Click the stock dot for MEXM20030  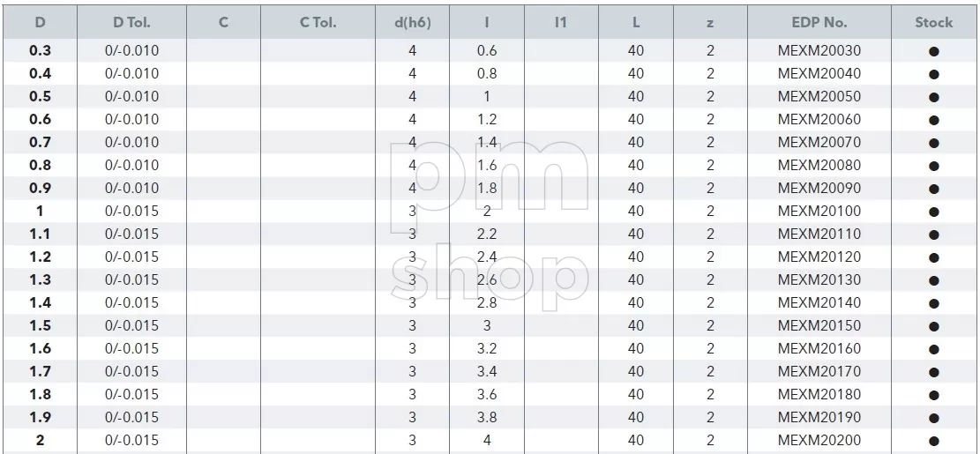coord(934,52)
